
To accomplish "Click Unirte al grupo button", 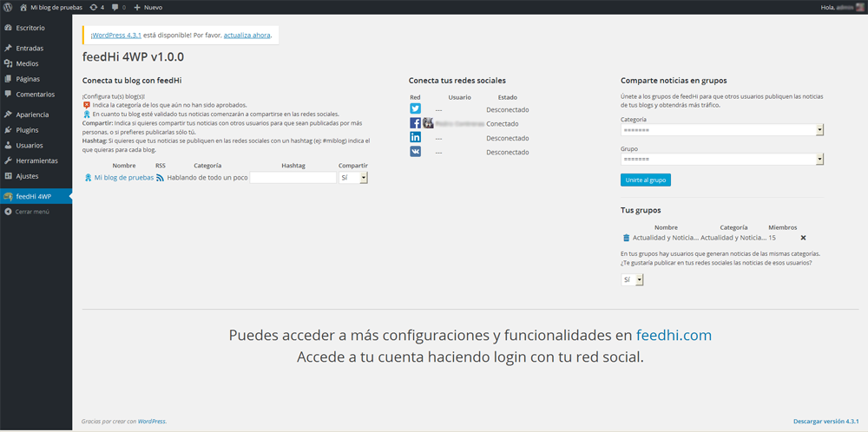I will (x=646, y=180).
